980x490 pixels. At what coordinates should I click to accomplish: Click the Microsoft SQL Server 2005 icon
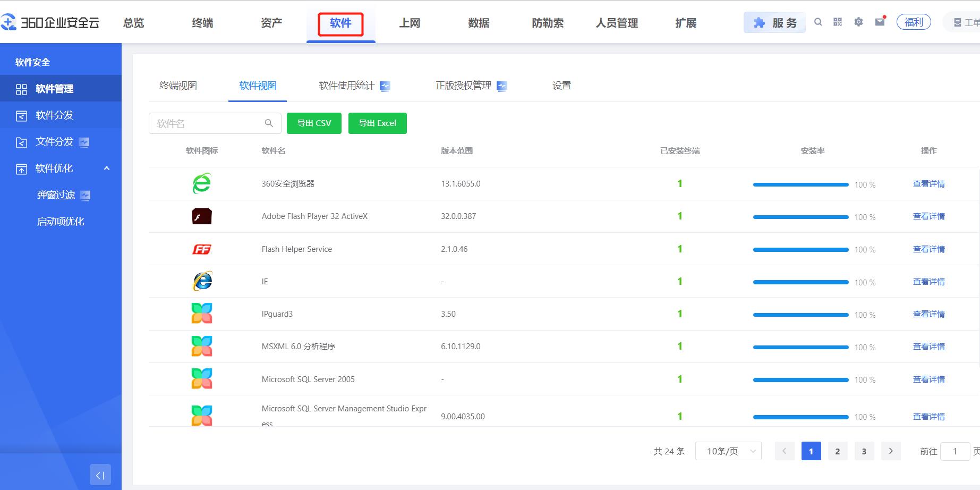tap(202, 379)
